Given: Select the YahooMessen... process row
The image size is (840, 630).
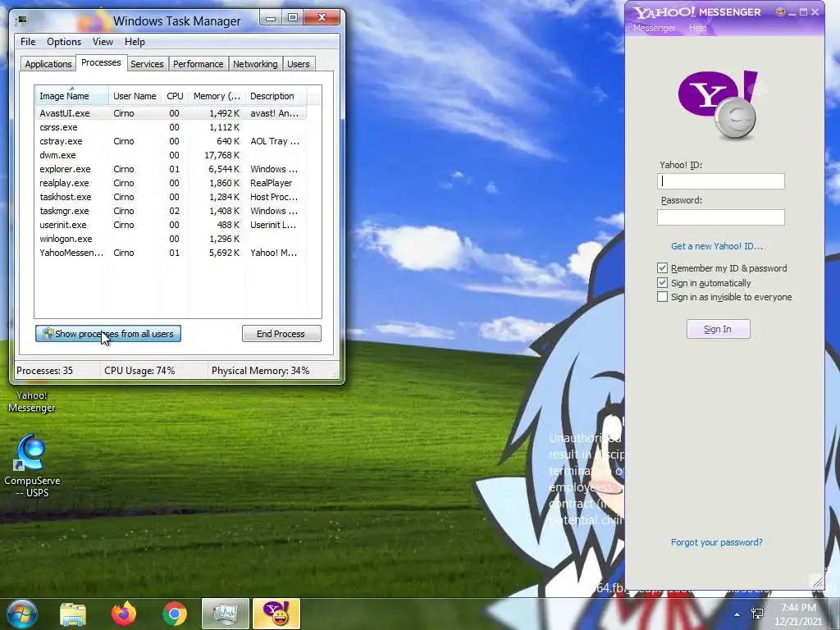Looking at the screenshot, I should (171, 253).
